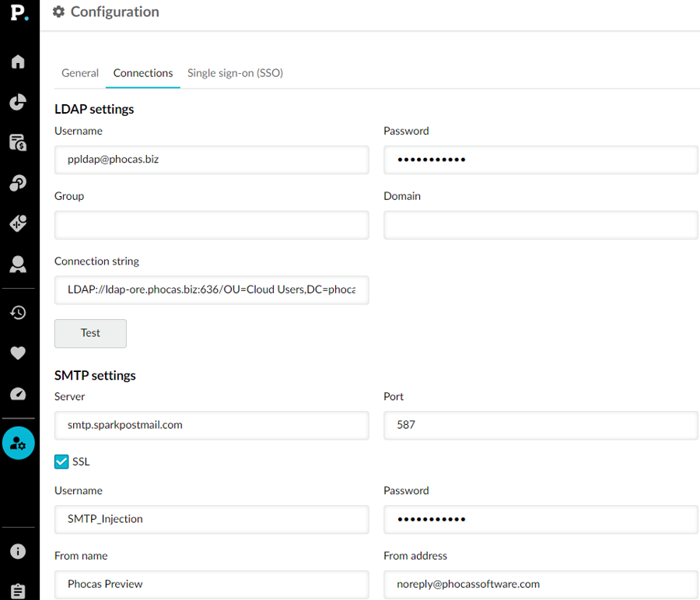Open the pie chart analytics icon
The image size is (700, 600).
pyautogui.click(x=18, y=102)
